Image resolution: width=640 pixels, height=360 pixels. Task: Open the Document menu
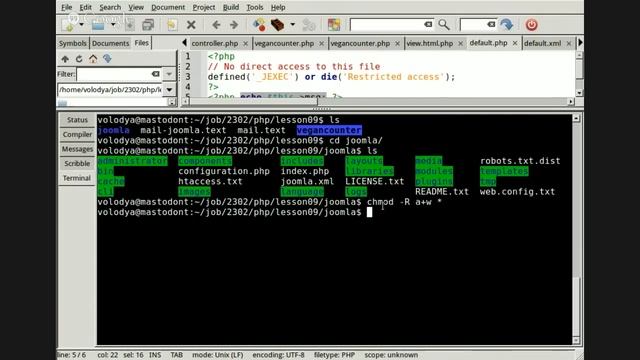pos(168,7)
